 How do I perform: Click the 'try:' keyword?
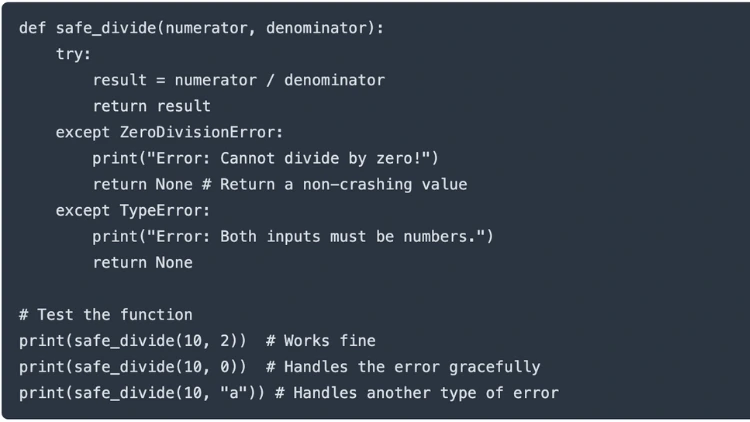pos(74,54)
